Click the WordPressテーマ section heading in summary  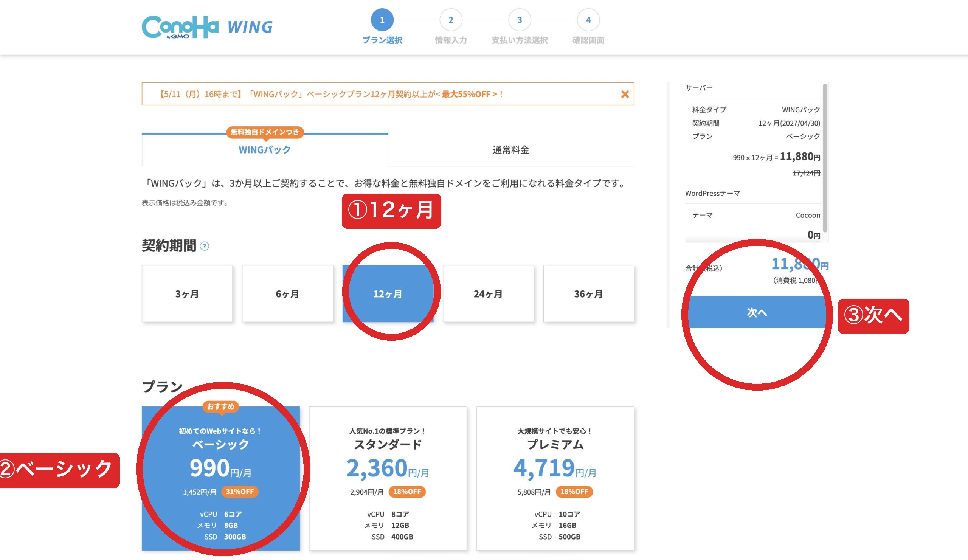click(712, 194)
